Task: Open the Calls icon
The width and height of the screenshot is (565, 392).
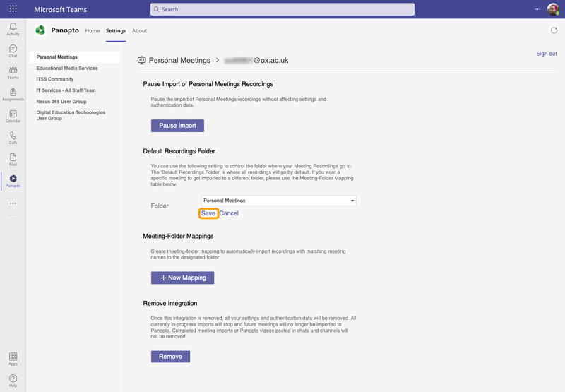Action: pos(13,138)
